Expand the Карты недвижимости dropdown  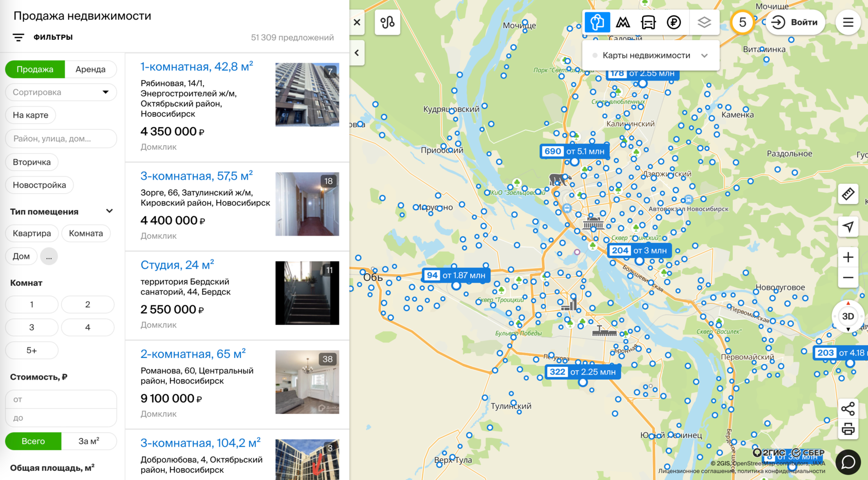tap(651, 55)
